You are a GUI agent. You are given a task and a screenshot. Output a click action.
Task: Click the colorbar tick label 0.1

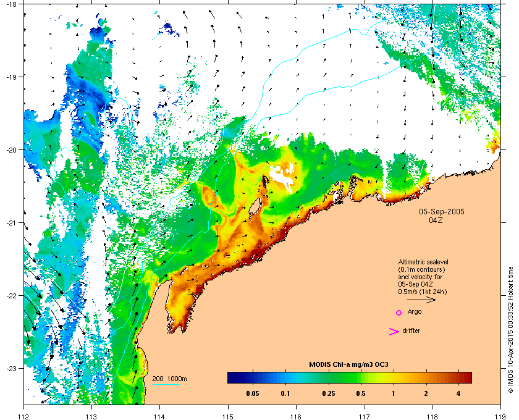click(x=285, y=393)
